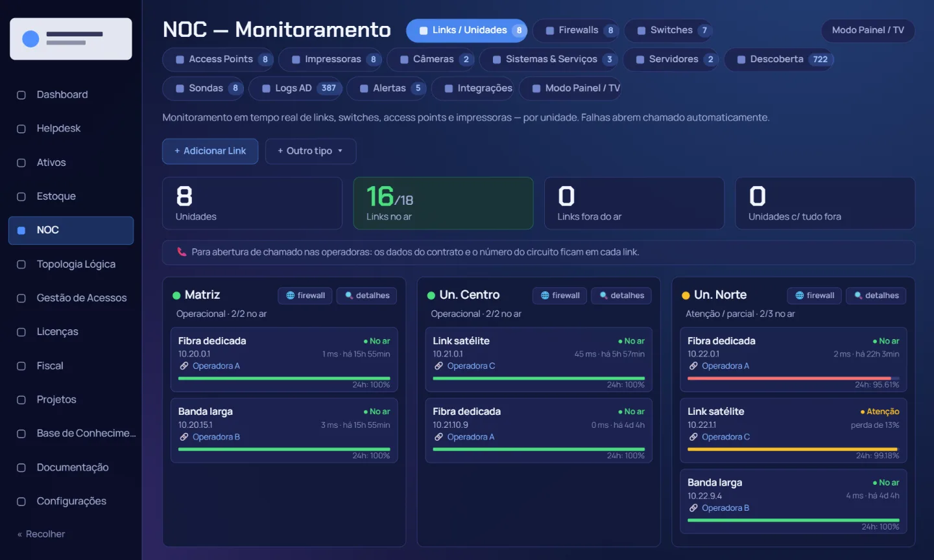Switch to the Switches tab

coord(669,30)
